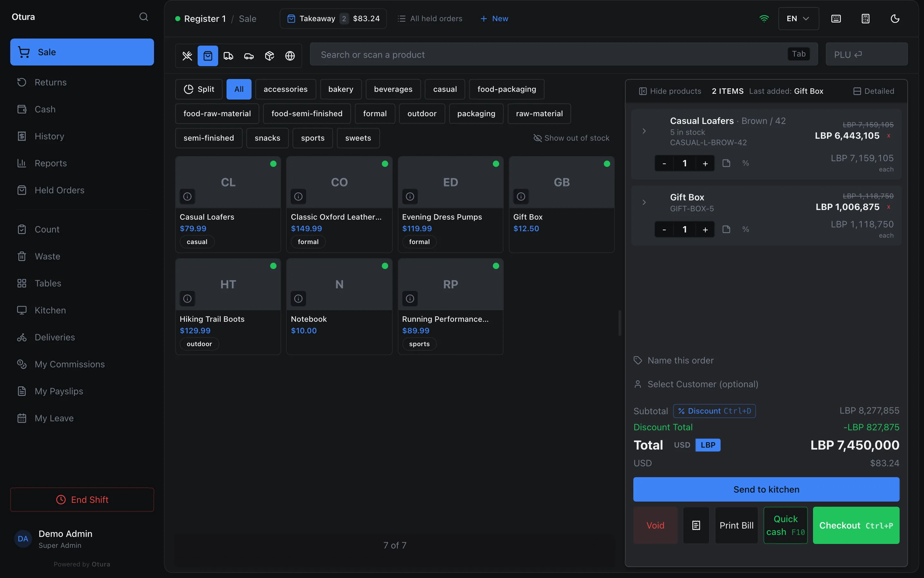
Task: Click the PLU input field
Action: point(867,54)
